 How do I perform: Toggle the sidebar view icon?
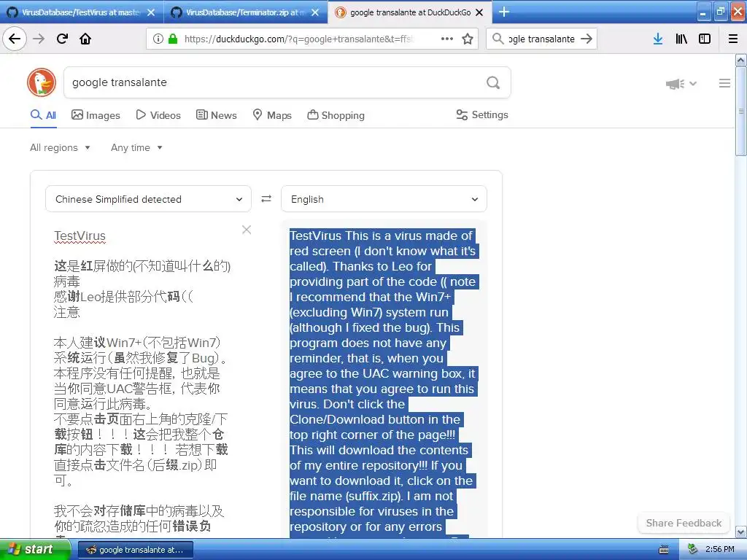[x=705, y=39]
